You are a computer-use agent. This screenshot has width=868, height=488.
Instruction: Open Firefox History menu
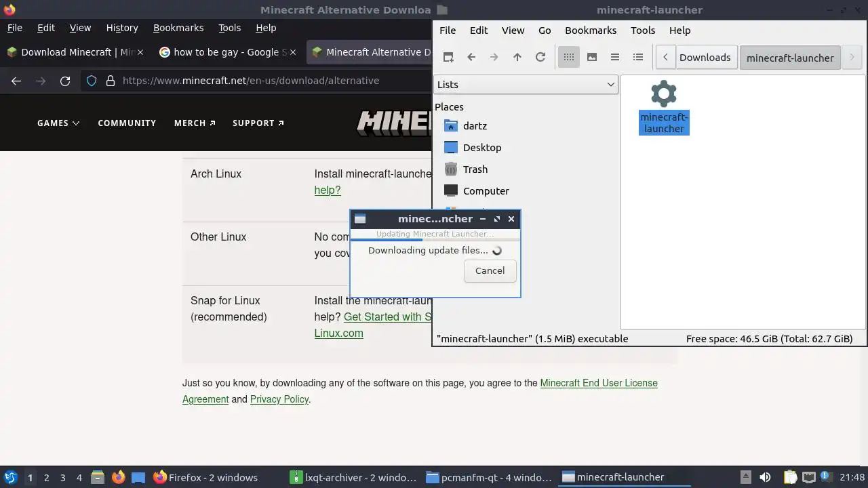122,28
